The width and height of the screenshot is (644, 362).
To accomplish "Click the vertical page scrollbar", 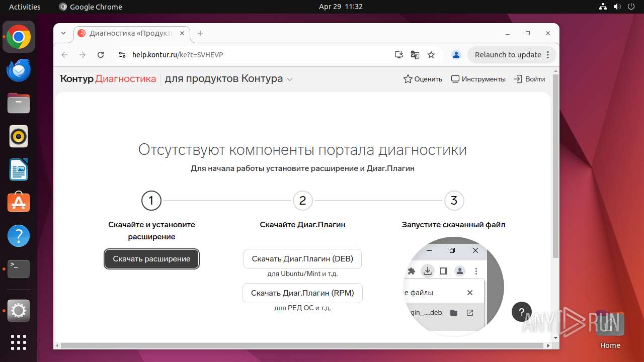I will pos(555,166).
